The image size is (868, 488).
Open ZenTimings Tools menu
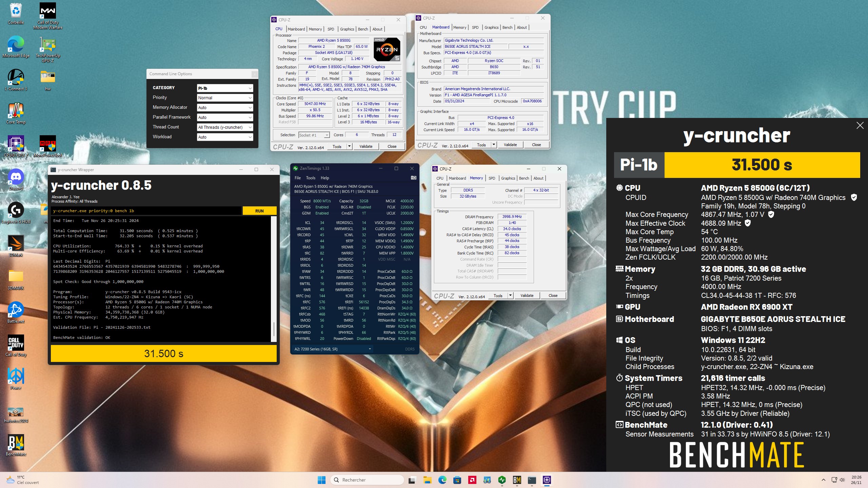coord(311,178)
